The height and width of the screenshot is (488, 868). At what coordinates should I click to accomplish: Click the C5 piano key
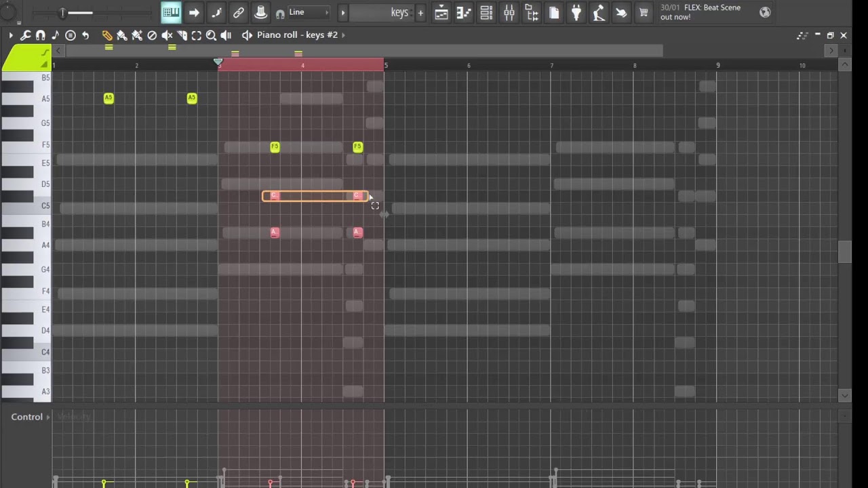click(x=26, y=206)
